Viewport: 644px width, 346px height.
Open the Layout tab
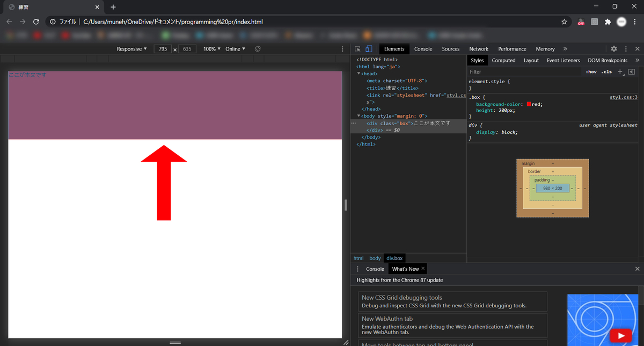[x=531, y=60]
